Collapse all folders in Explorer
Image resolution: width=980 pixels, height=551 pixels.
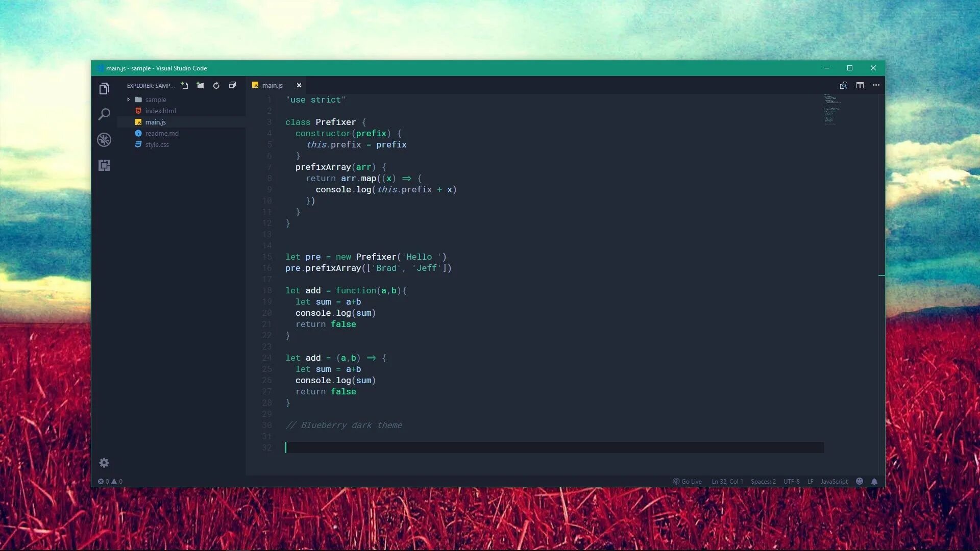[233, 85]
